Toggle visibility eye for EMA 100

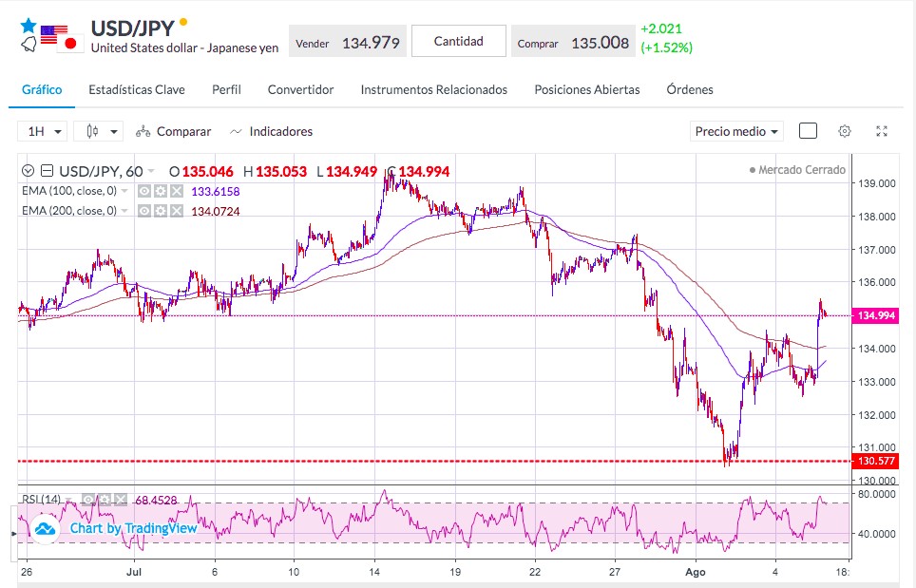[x=144, y=191]
